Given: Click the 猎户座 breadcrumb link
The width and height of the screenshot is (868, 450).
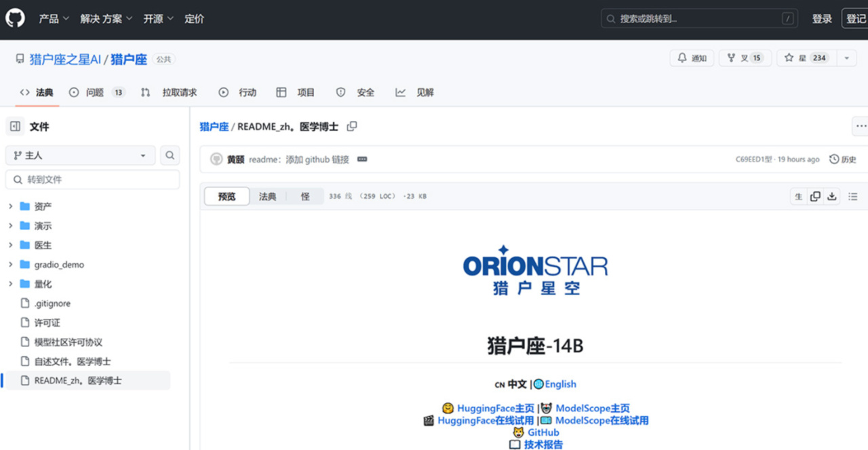Looking at the screenshot, I should click(x=214, y=127).
